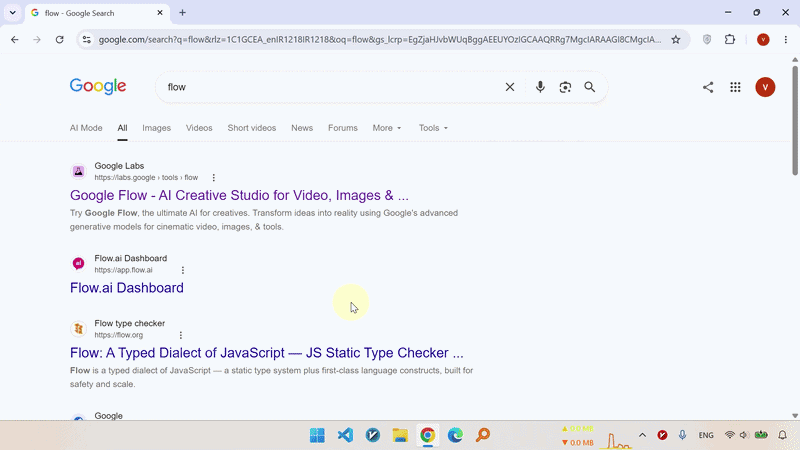The width and height of the screenshot is (800, 450).
Task: Switch to AI Mode tab
Action: point(86,128)
